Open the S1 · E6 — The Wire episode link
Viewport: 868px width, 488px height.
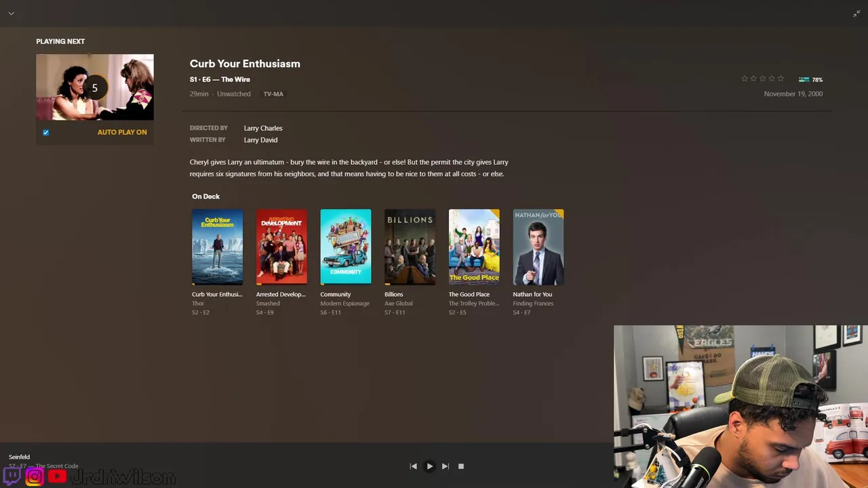click(x=220, y=79)
